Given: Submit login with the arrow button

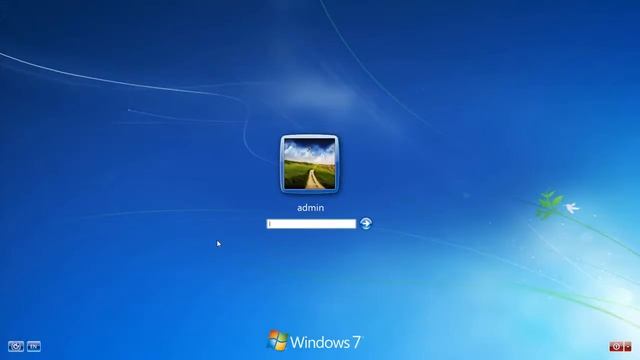Looking at the screenshot, I should (366, 223).
